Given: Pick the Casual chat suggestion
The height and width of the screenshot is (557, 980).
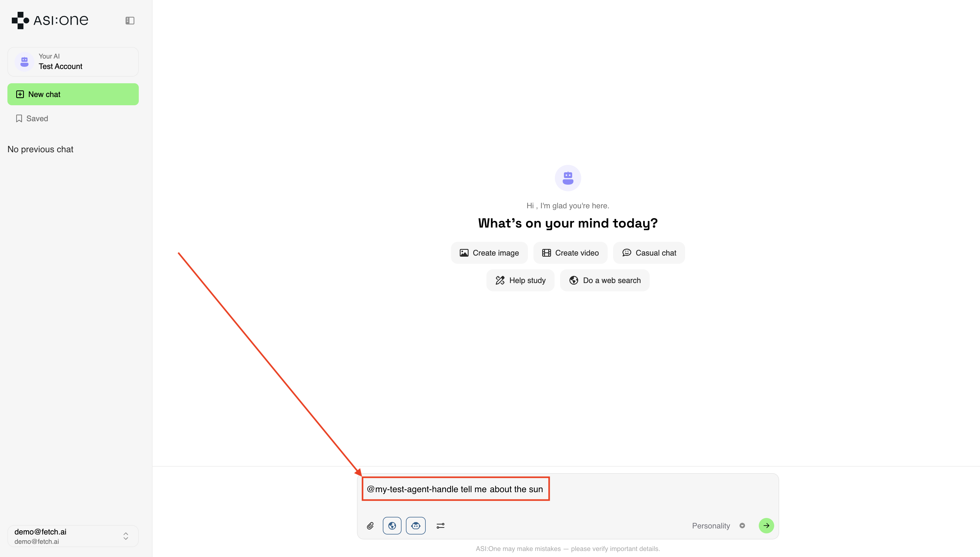Looking at the screenshot, I should [x=649, y=253].
